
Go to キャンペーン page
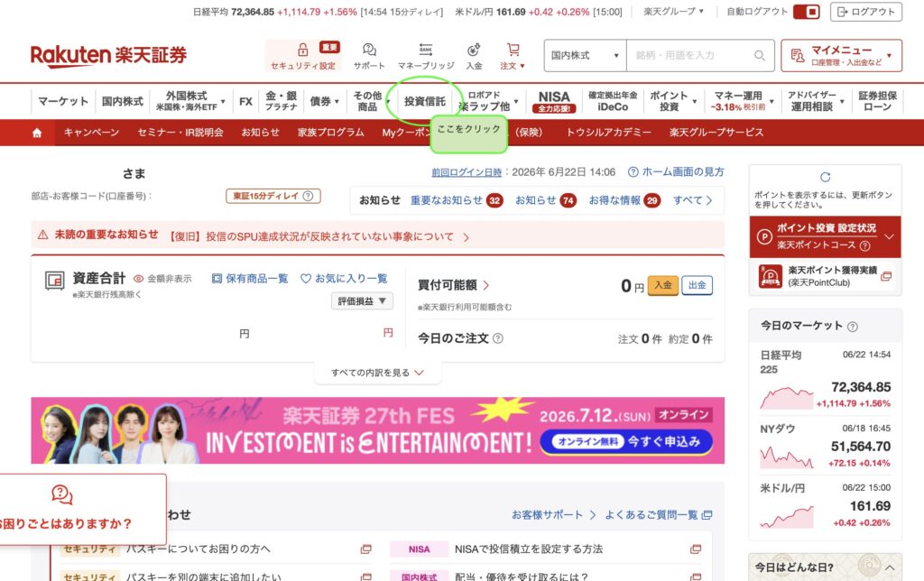tap(91, 133)
